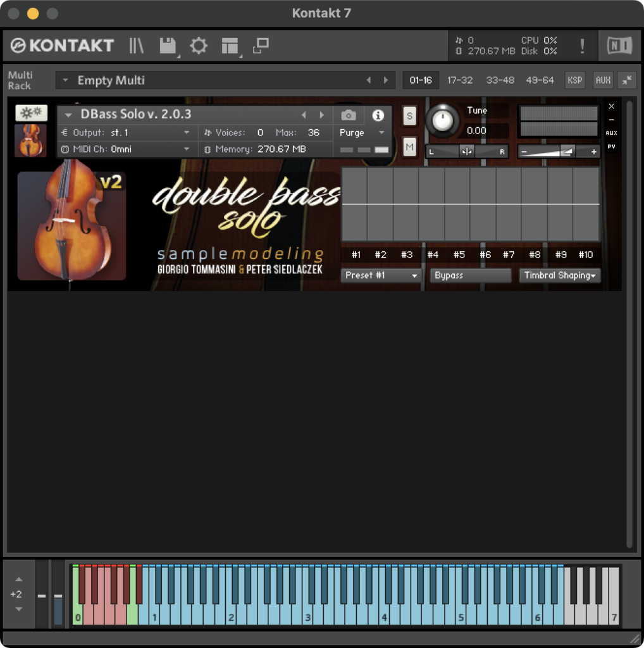Screen dimensions: 644x648
Task: Select EQ band #7 label
Action: 509,254
